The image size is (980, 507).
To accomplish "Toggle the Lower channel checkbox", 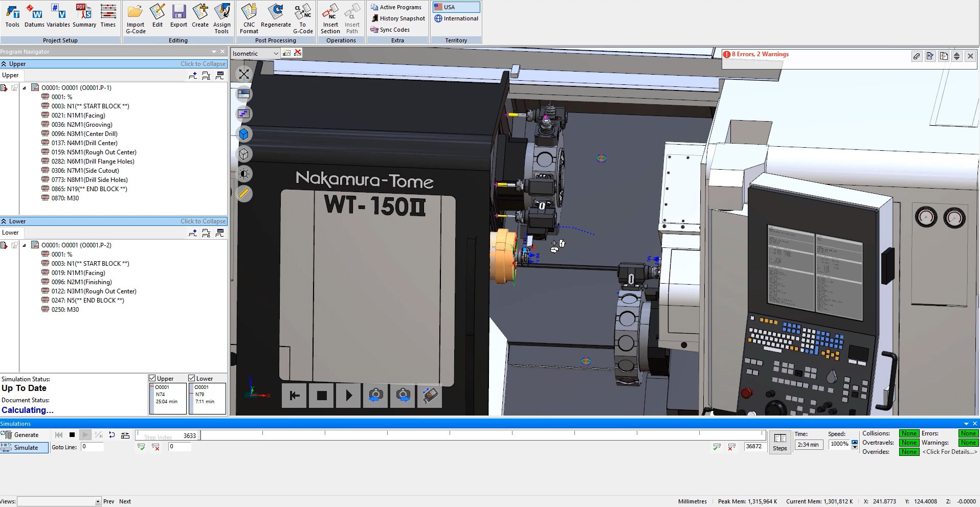I will point(192,378).
